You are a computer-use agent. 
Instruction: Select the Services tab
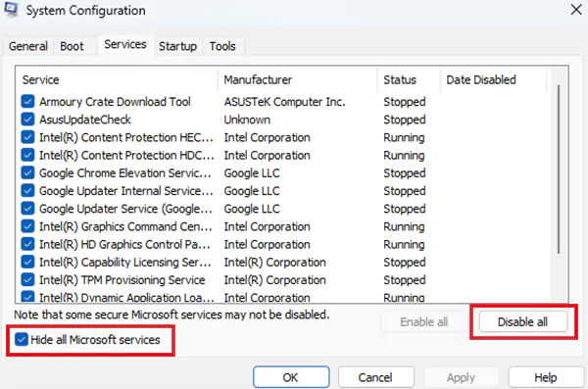click(x=125, y=45)
